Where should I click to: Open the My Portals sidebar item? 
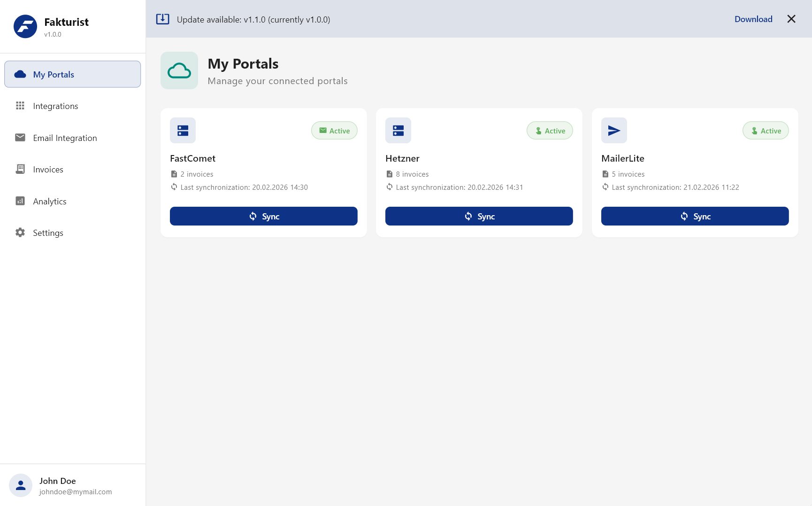[x=73, y=74]
